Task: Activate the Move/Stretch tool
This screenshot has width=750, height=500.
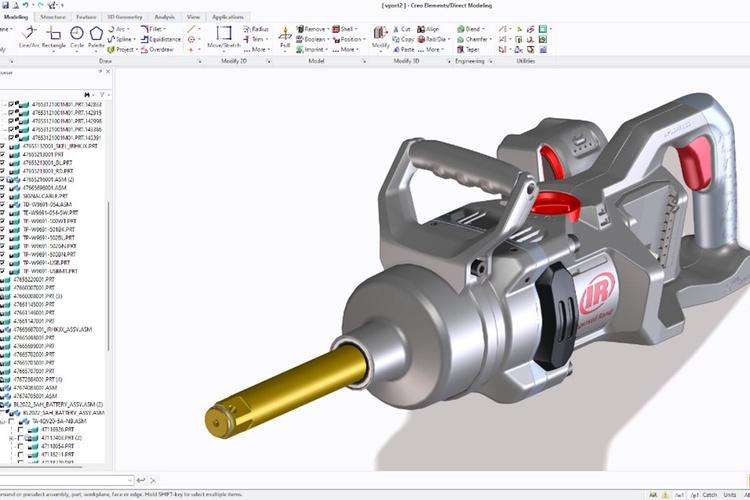Action: [223, 37]
